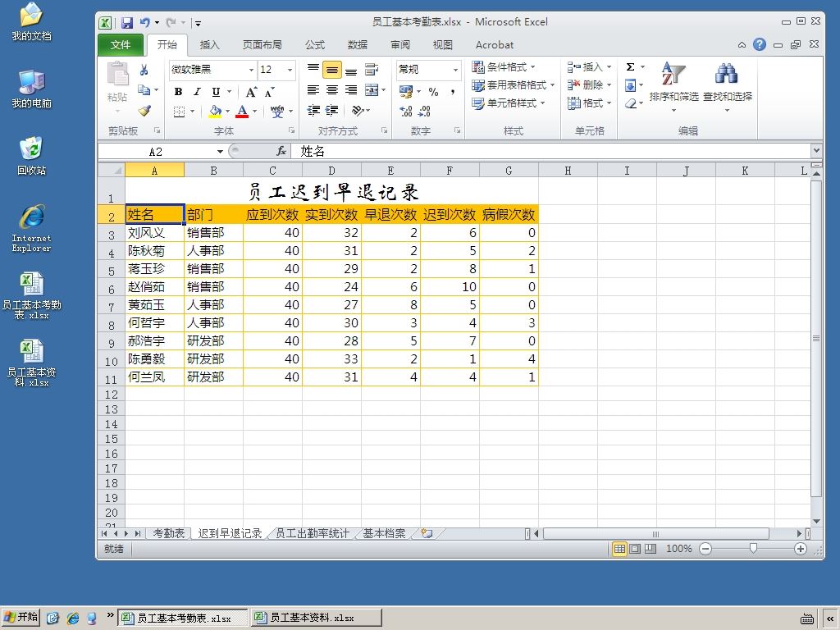Open the 文件 (File) tab
This screenshot has width=840, height=630.
(121, 44)
